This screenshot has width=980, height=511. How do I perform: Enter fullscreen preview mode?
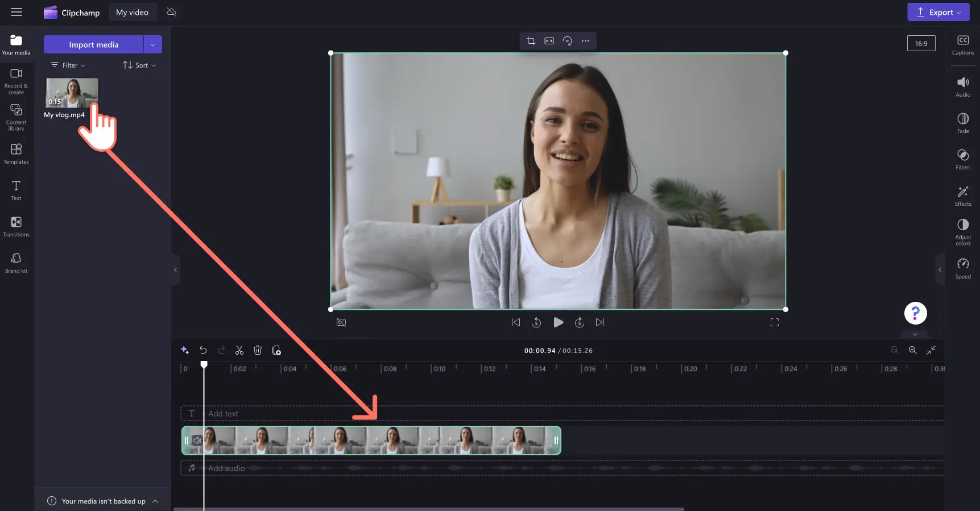[x=775, y=322]
